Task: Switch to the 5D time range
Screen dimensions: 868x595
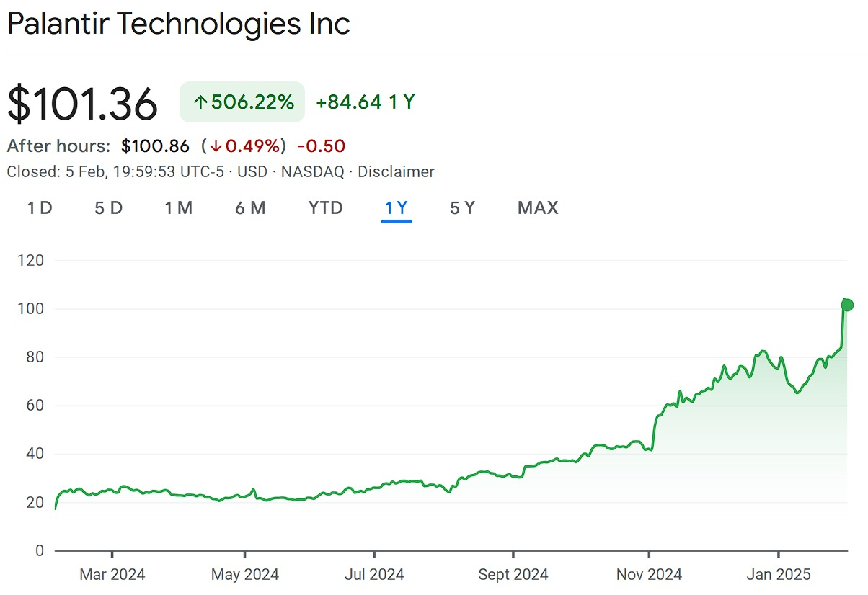Action: click(108, 207)
